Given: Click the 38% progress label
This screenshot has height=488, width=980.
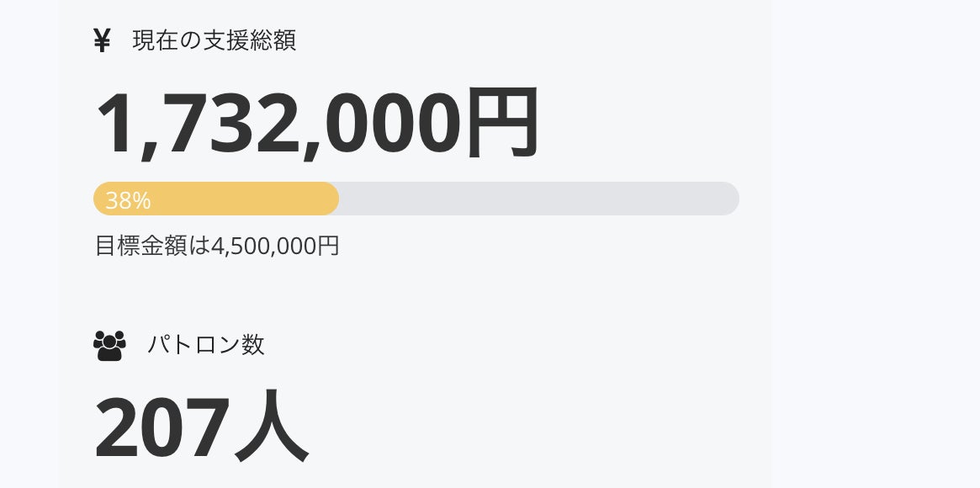Looking at the screenshot, I should click(x=128, y=200).
